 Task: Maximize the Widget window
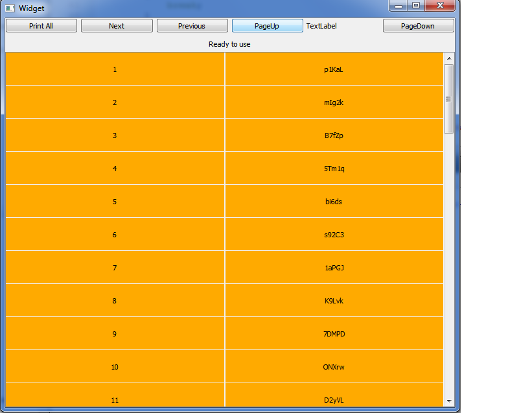(415, 6)
